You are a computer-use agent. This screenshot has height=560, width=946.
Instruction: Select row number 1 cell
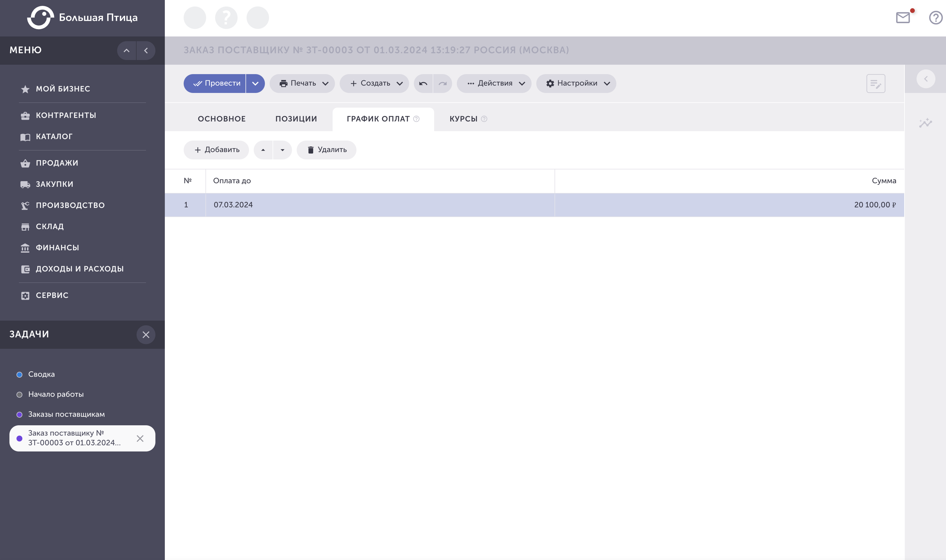click(185, 205)
